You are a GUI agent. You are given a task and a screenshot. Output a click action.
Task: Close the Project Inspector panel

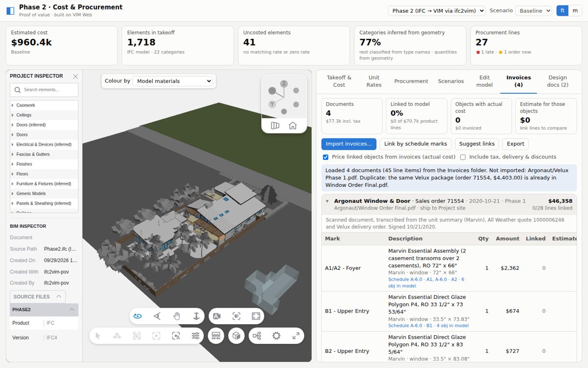click(x=75, y=76)
